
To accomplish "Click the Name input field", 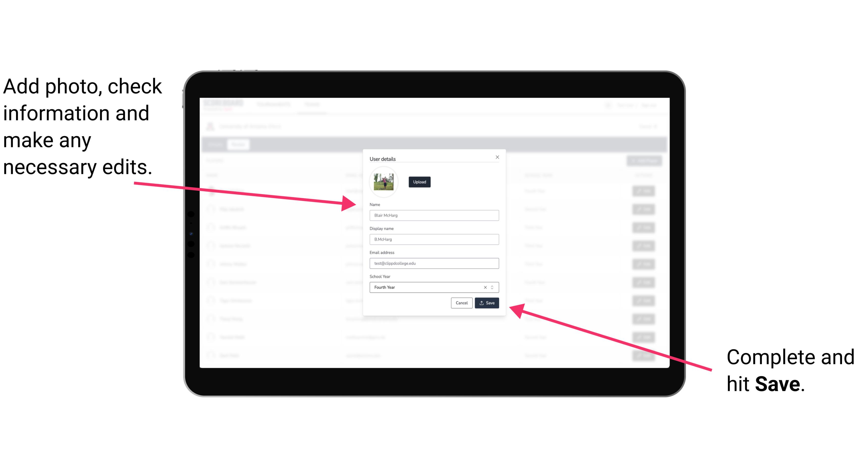I will (x=433, y=215).
